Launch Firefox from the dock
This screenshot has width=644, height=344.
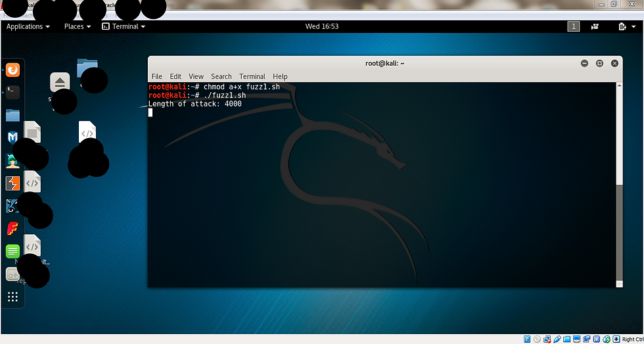tap(12, 70)
